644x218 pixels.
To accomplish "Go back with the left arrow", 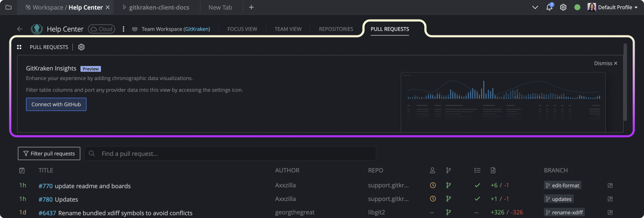I will point(20,29).
